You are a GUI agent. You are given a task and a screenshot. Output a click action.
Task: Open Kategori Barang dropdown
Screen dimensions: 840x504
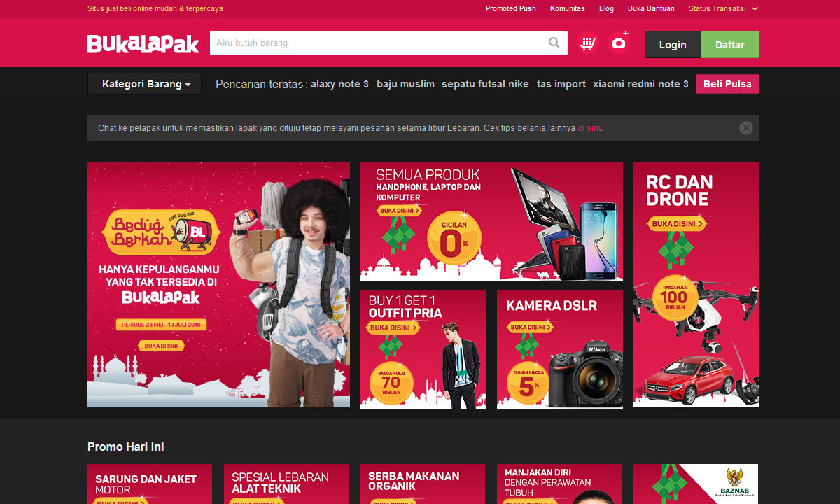pyautogui.click(x=144, y=84)
